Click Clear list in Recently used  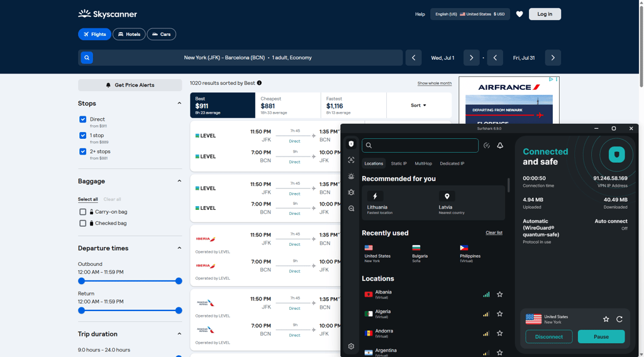pos(494,233)
